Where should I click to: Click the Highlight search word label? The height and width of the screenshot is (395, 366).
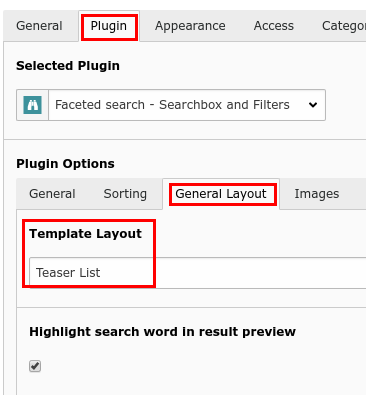(162, 332)
